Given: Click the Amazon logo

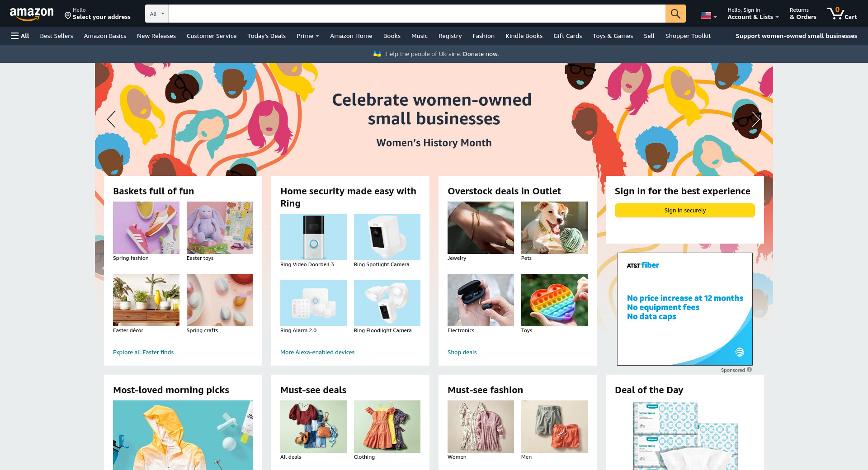Looking at the screenshot, I should tap(32, 14).
